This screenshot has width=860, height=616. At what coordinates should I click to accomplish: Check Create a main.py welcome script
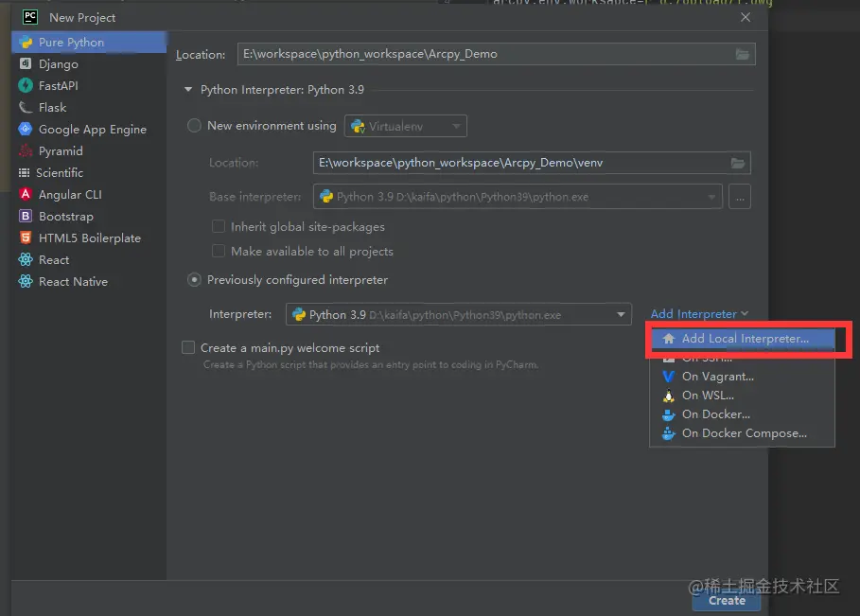click(188, 347)
